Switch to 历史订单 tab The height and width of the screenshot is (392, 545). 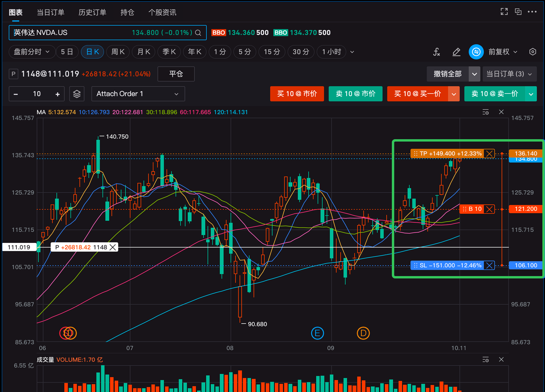92,12
